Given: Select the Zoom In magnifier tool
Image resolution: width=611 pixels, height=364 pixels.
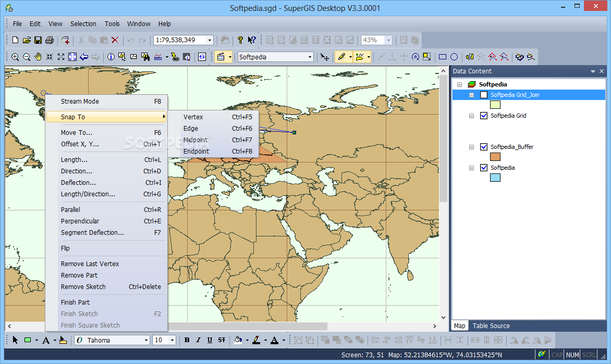Looking at the screenshot, I should 15,57.
